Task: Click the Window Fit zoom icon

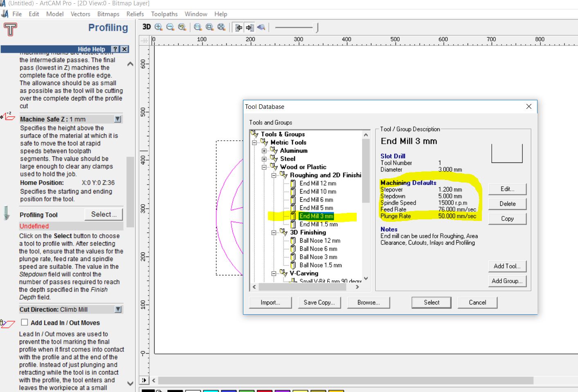Action: click(209, 27)
